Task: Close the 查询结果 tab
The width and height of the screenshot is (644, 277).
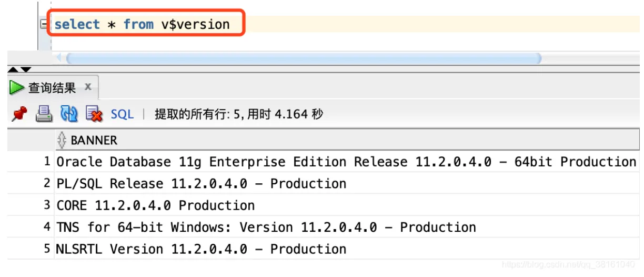Action: coord(88,87)
